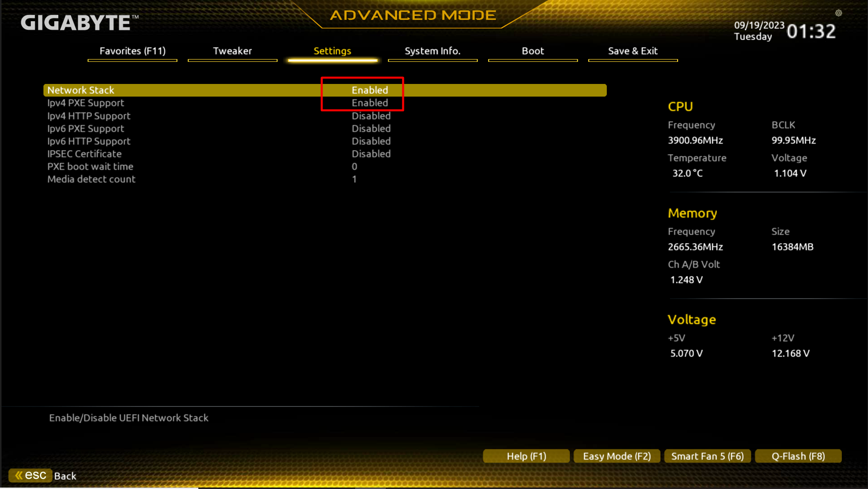Edit the Media detect count value
Viewport: 868px width, 489px height.
tap(354, 179)
